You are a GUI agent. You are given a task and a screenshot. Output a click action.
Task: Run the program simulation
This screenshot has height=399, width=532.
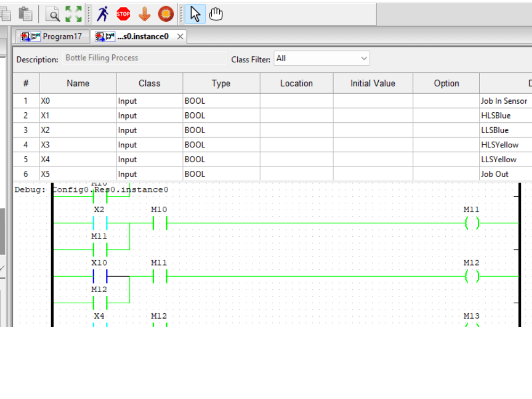coord(102,14)
